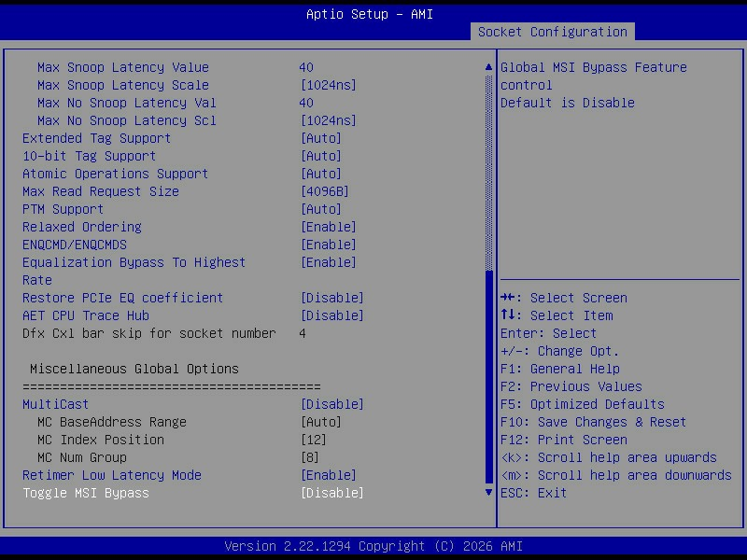Click F2: Previous Values
This screenshot has height=560, width=747.
[571, 386]
